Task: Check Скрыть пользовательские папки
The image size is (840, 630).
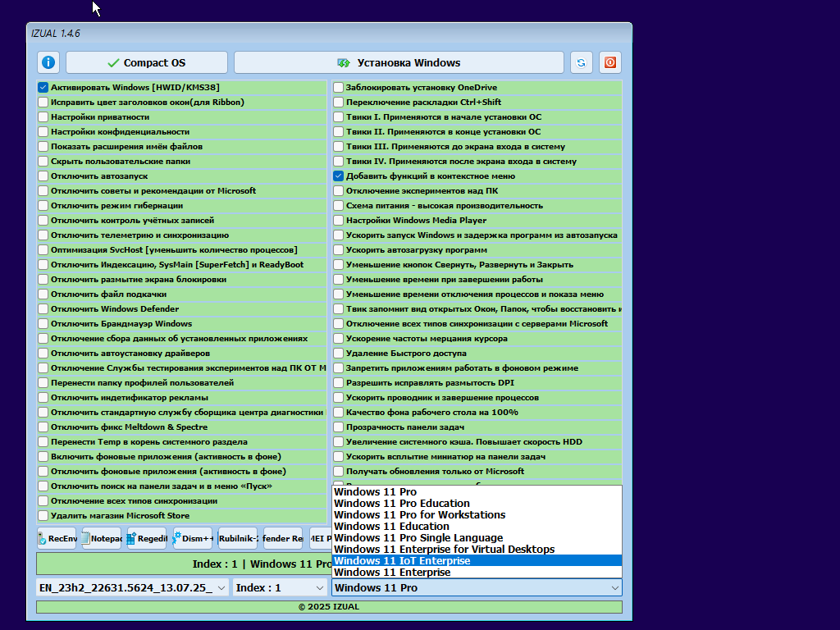Action: [43, 162]
